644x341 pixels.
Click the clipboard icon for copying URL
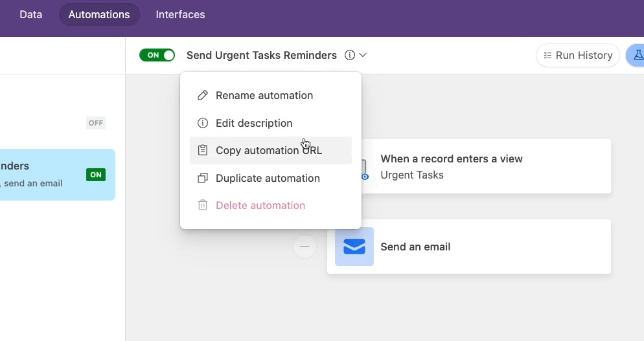pyautogui.click(x=203, y=150)
